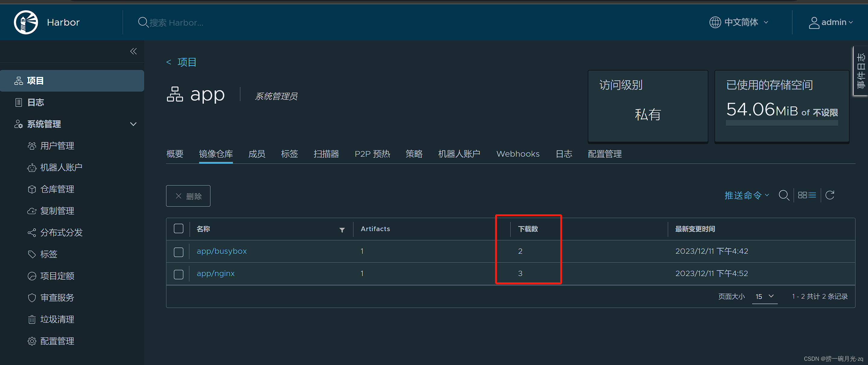
Task: Click the 用户管理 group icon
Action: 32,146
